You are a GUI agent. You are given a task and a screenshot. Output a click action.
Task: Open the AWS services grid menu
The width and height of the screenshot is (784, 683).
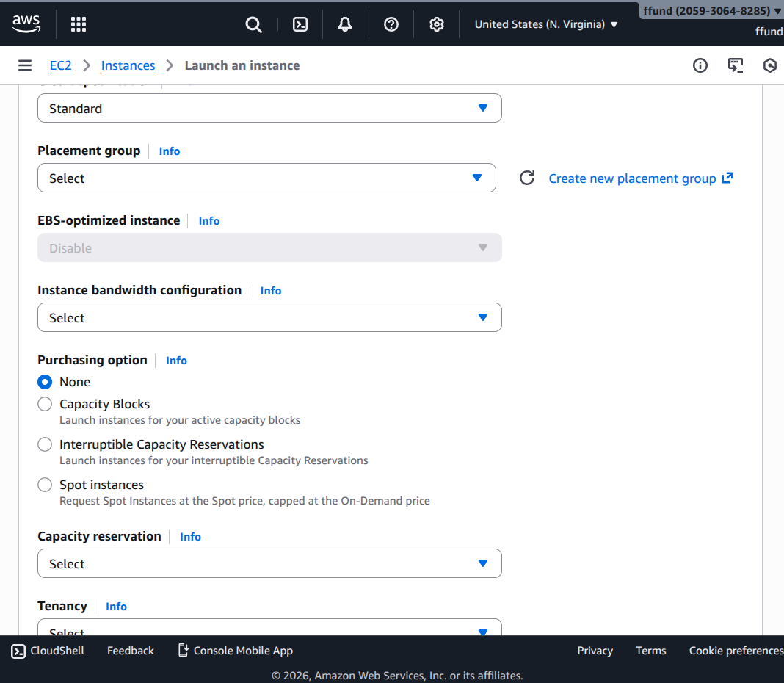point(79,24)
